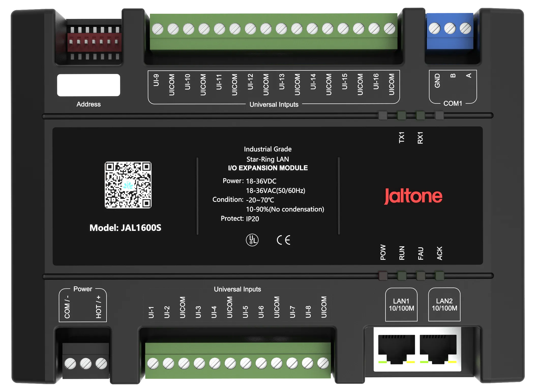Click the IP20 protection rating

tap(252, 219)
